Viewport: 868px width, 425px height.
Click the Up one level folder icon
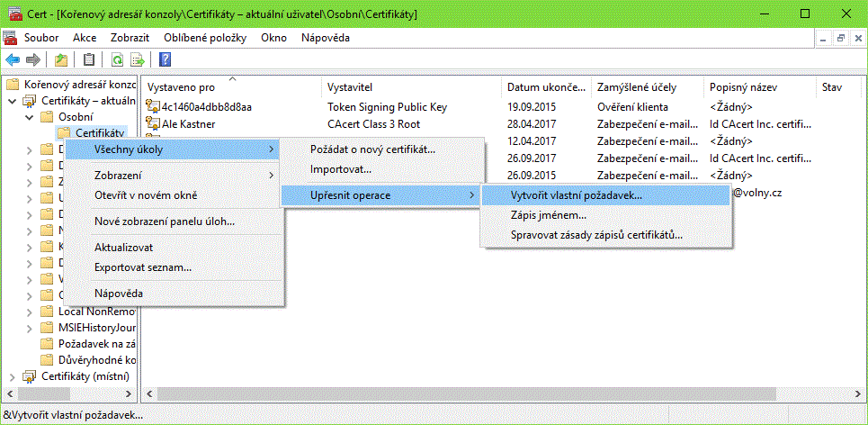click(x=61, y=60)
